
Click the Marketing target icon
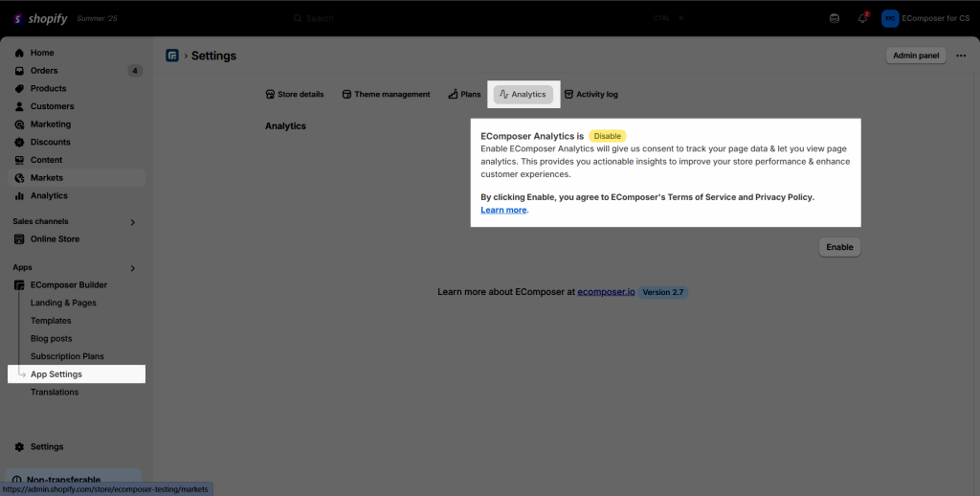click(19, 124)
